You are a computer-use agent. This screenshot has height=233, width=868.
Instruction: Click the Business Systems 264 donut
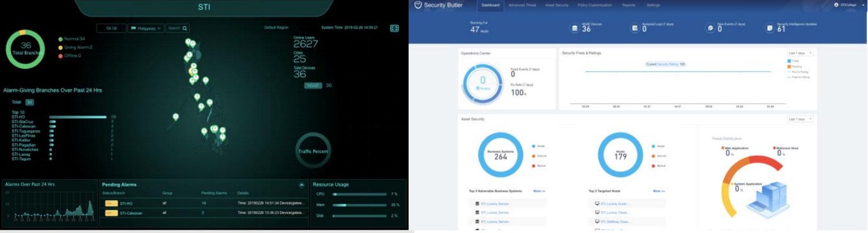tap(501, 155)
